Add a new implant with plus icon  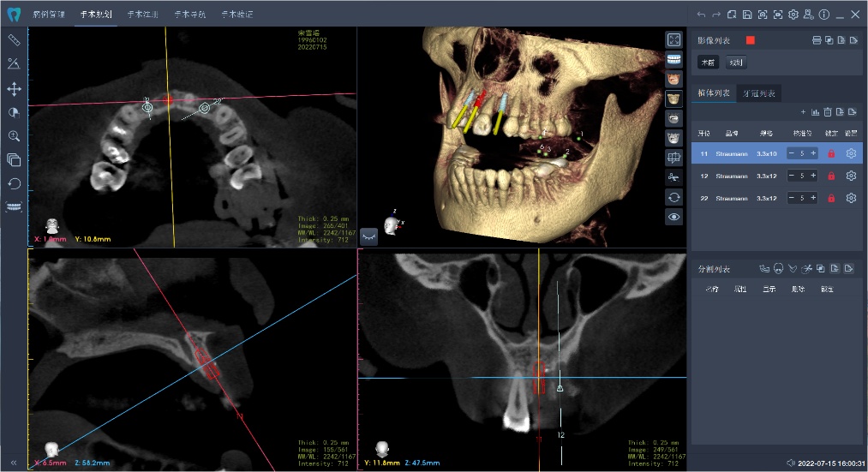(803, 112)
